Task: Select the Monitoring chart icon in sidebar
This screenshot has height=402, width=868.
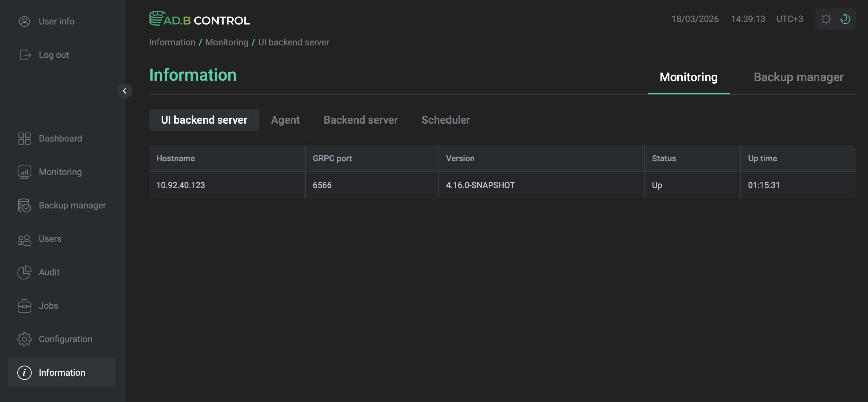Action: (24, 172)
